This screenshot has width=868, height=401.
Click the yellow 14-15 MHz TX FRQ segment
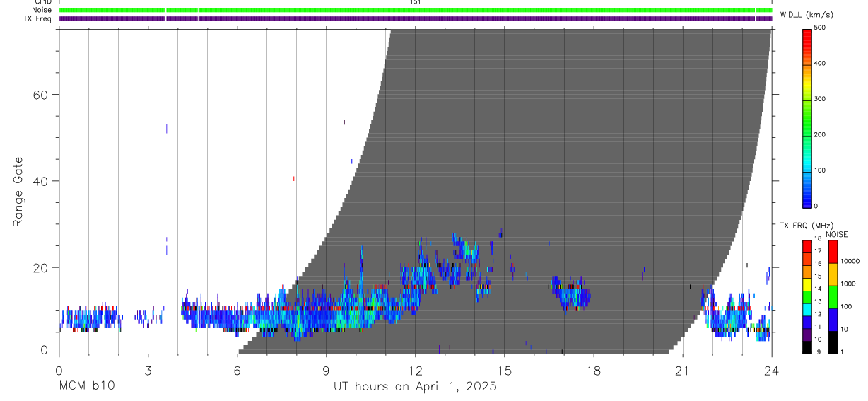(x=807, y=284)
